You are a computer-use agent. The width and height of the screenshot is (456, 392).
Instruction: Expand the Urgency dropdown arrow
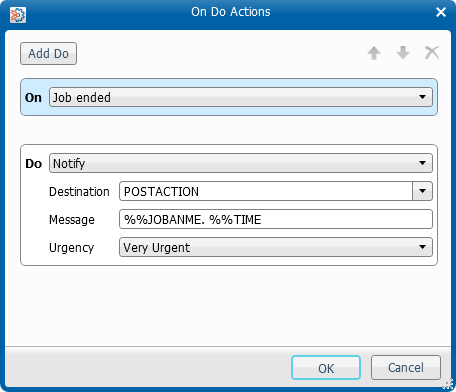(422, 247)
